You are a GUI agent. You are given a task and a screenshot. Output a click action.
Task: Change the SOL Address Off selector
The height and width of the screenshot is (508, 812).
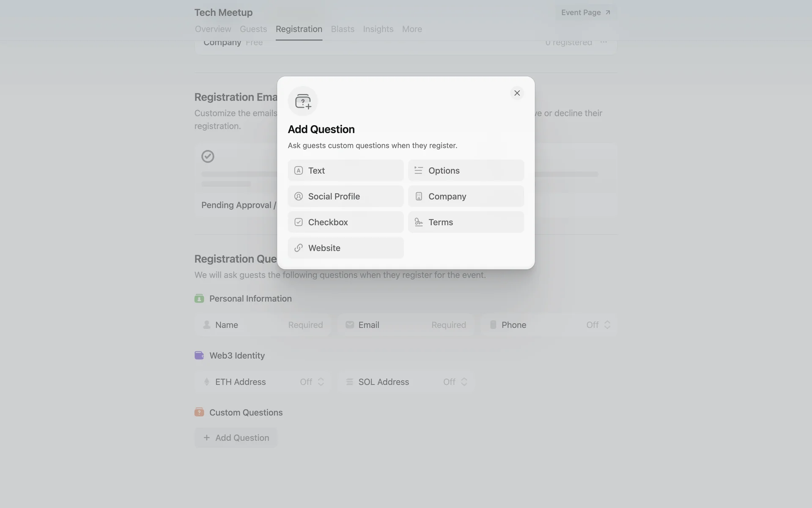click(455, 382)
